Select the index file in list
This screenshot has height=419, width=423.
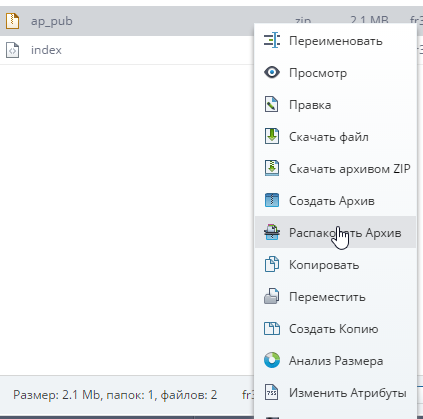coord(127,50)
